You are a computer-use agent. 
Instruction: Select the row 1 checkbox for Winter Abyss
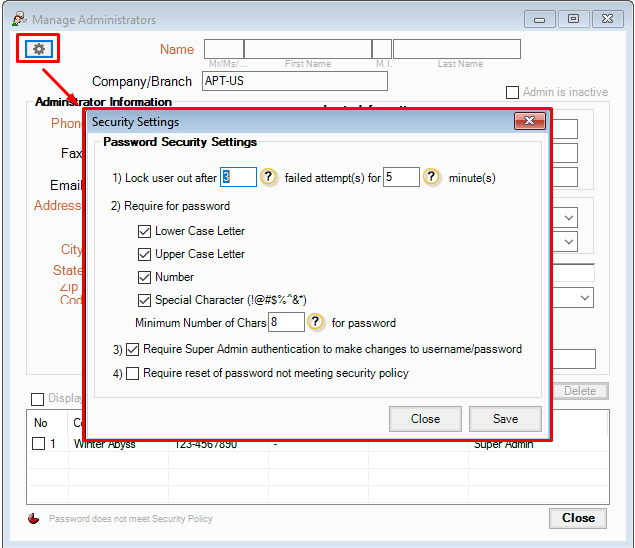click(x=38, y=444)
